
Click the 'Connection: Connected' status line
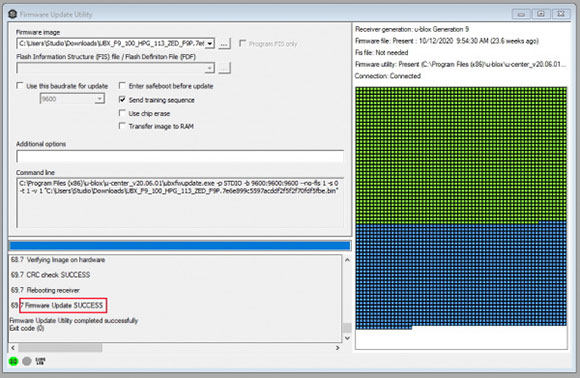[388, 76]
